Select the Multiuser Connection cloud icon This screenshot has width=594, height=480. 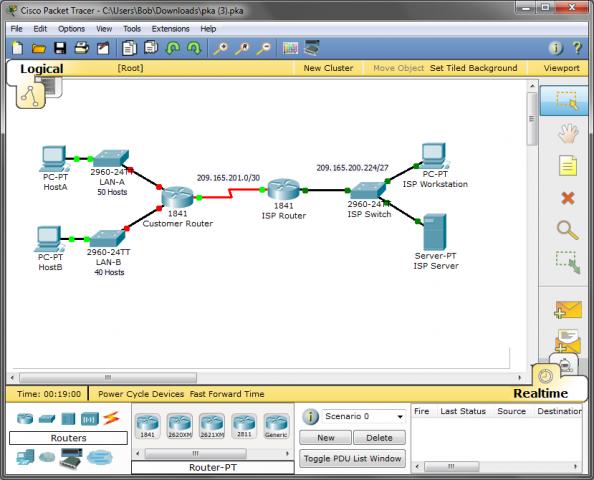100,458
